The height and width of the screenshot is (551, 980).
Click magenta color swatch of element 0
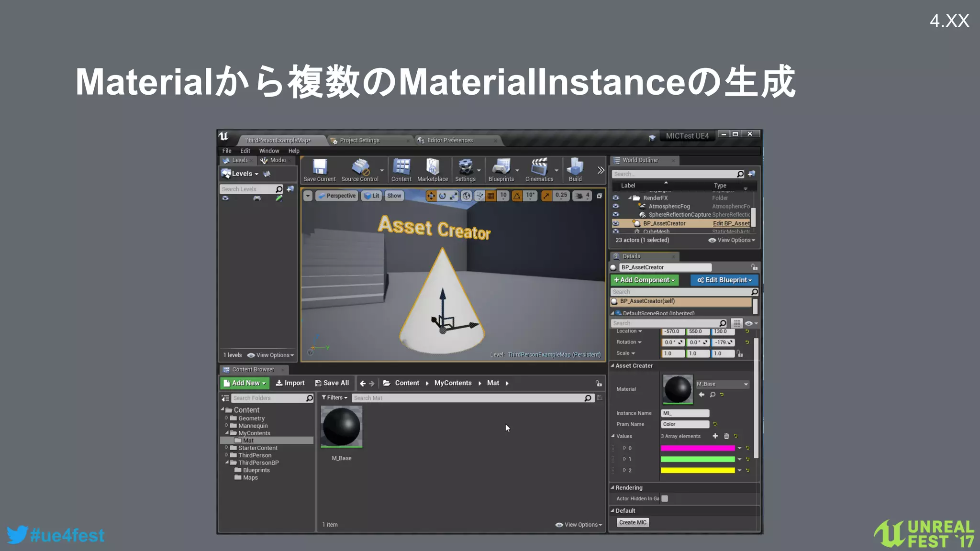(698, 448)
